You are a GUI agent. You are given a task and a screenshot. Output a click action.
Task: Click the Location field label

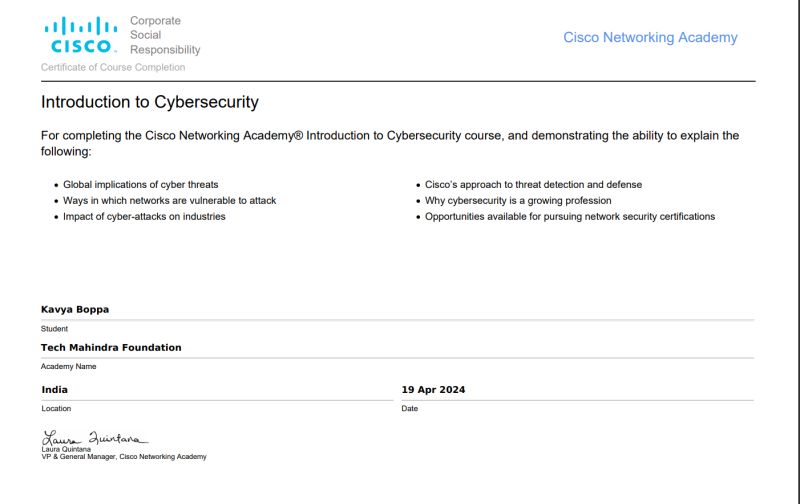click(x=56, y=409)
